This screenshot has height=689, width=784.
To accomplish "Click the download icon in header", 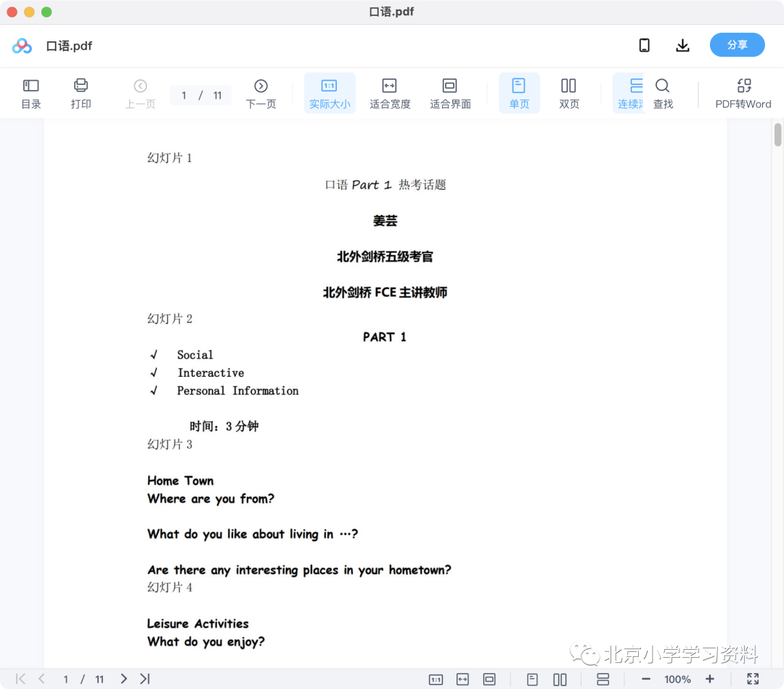I will point(682,46).
